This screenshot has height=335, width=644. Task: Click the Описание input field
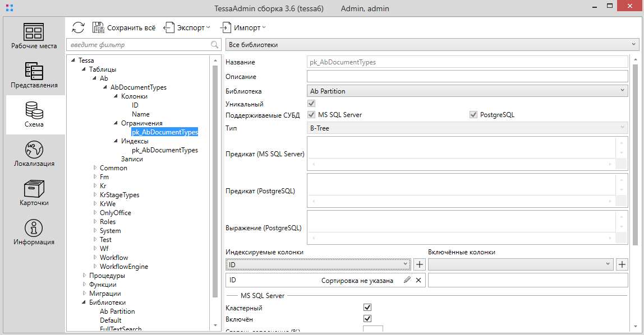[467, 76]
